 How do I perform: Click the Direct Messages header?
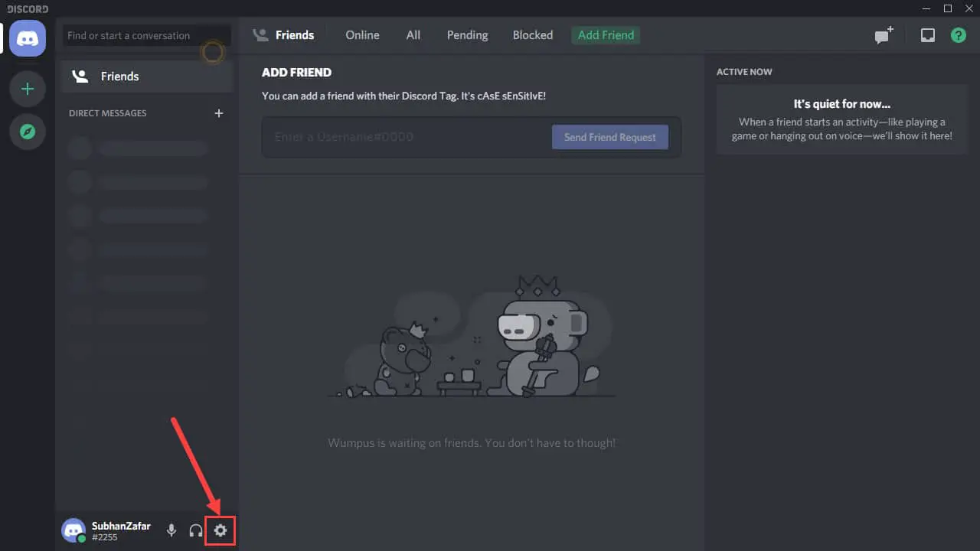point(108,113)
